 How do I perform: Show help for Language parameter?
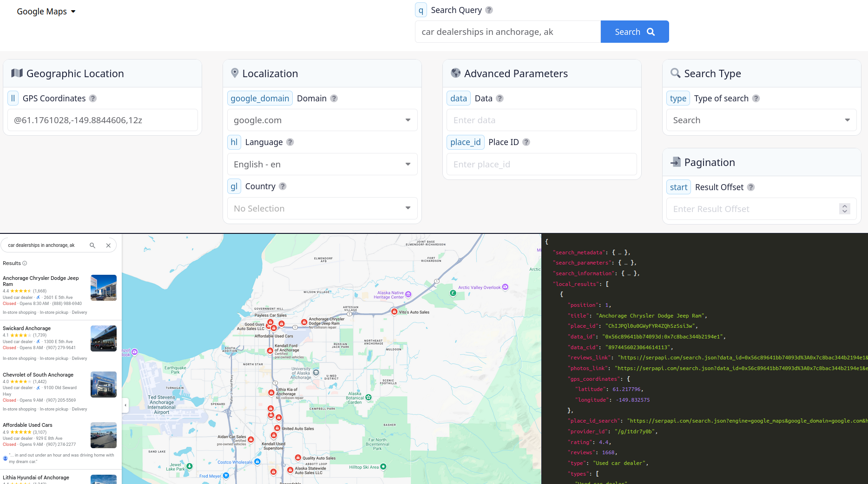[x=290, y=142]
